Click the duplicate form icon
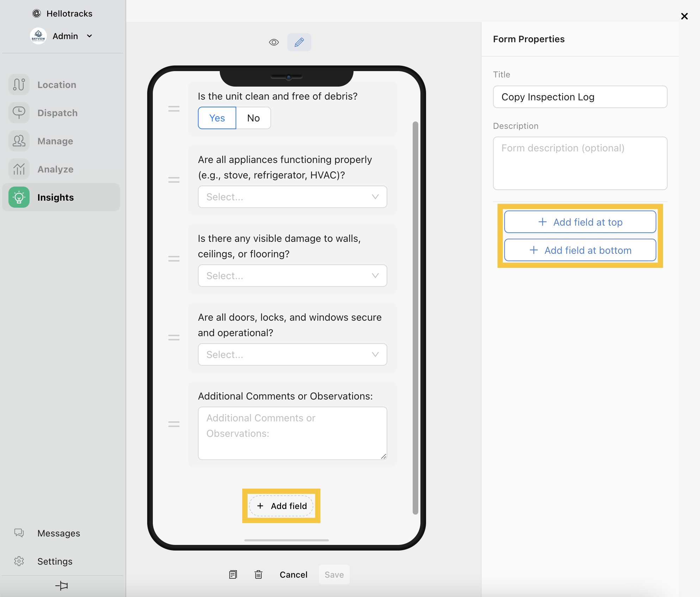Viewport: 700px width, 597px height. [233, 574]
